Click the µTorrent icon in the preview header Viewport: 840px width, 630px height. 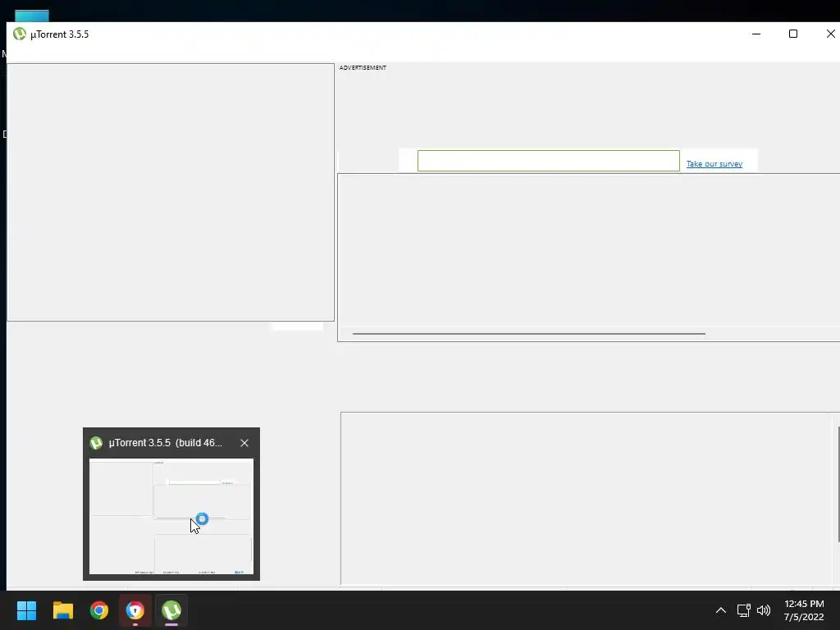tap(97, 443)
